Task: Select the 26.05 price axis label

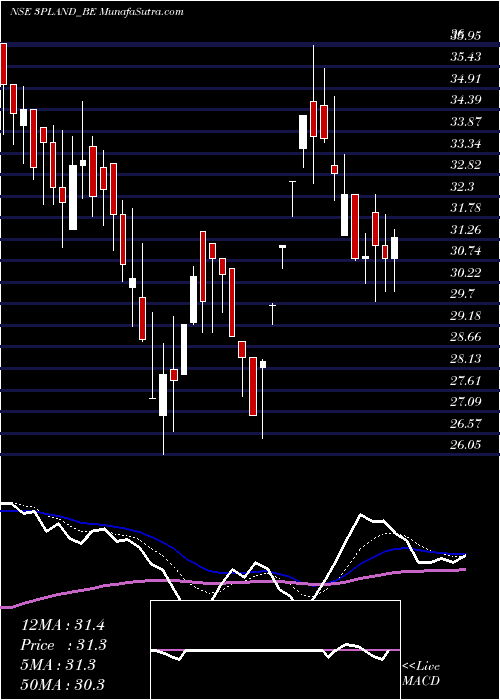Action: 466,445
